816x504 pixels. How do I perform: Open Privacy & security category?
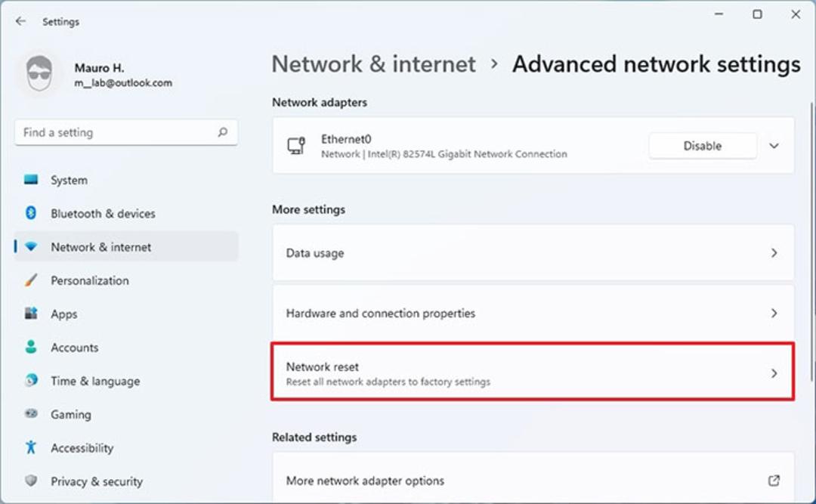[x=126, y=481]
